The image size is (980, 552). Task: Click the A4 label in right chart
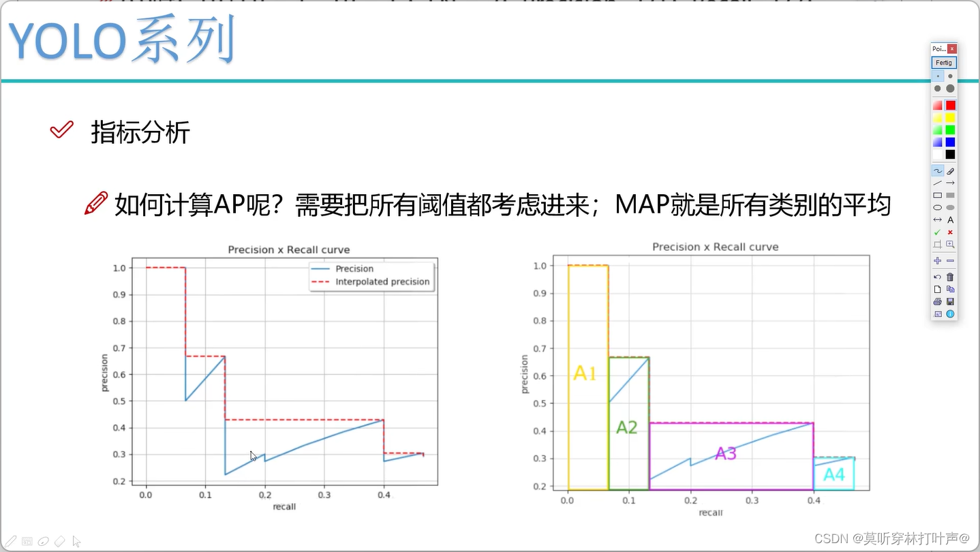pos(834,474)
